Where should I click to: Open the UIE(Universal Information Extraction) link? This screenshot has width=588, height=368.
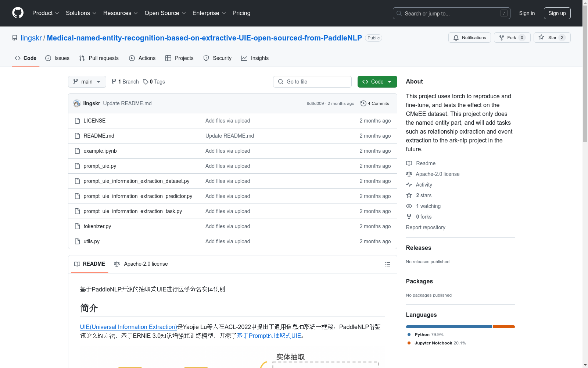coord(129,327)
